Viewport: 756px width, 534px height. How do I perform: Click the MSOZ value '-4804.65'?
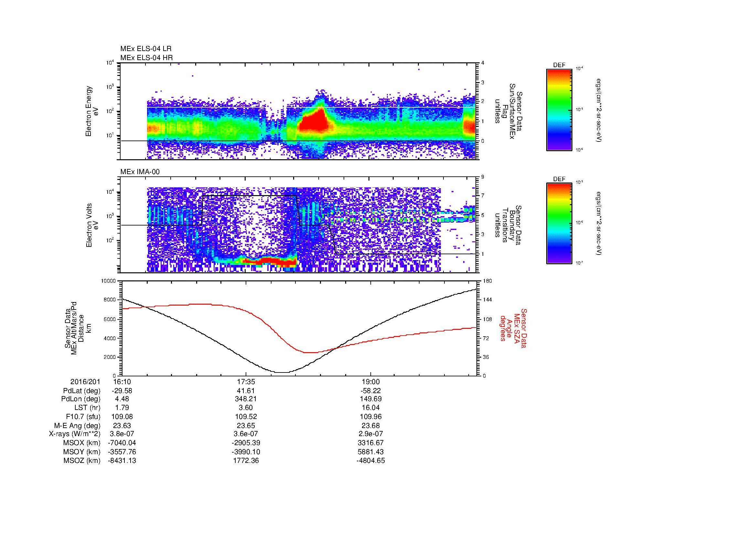[371, 461]
